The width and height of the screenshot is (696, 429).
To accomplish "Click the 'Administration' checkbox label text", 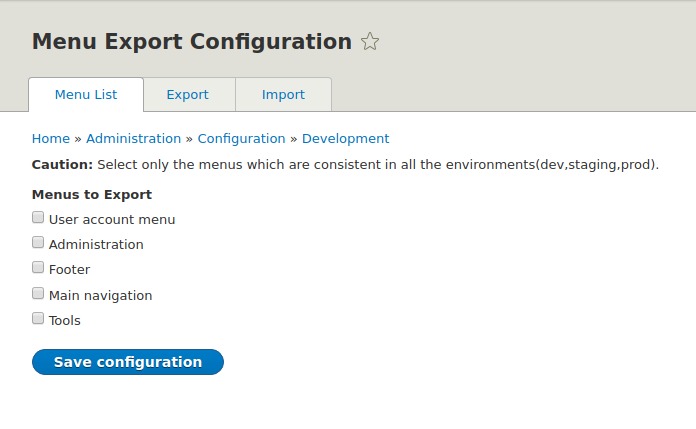I will pyautogui.click(x=96, y=245).
